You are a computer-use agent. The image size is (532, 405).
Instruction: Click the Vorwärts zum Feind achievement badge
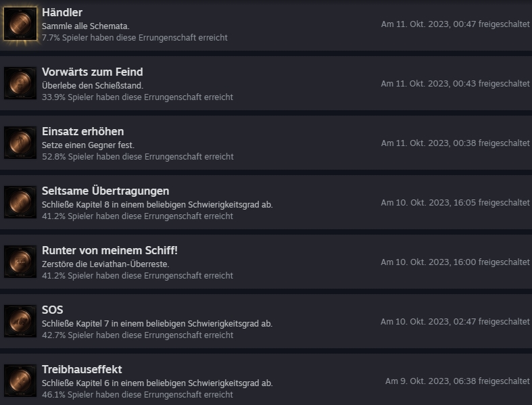[x=20, y=83]
